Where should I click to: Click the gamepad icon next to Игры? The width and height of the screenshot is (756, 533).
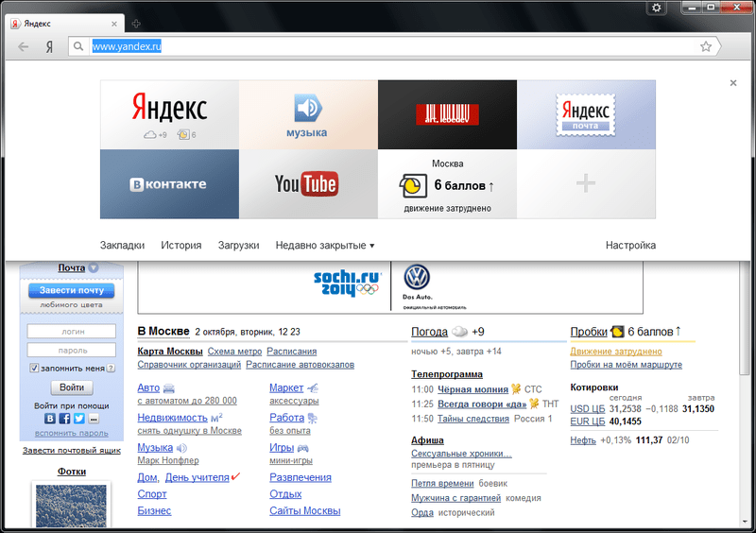[x=302, y=448]
